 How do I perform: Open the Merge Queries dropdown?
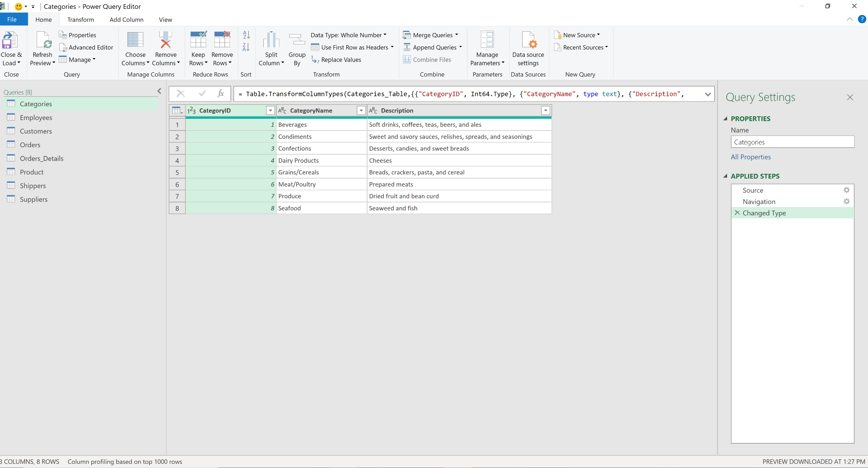click(431, 35)
